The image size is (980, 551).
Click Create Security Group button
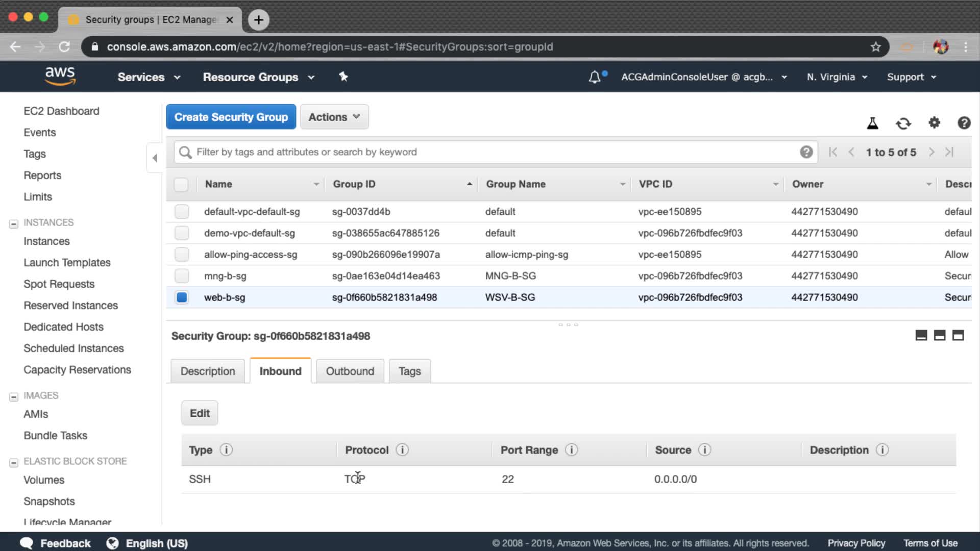click(x=231, y=117)
